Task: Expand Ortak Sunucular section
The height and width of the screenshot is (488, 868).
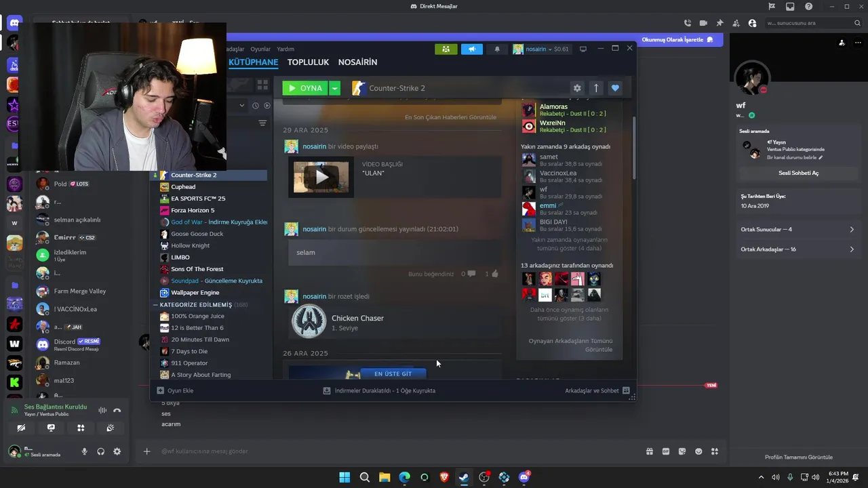Action: coord(797,229)
